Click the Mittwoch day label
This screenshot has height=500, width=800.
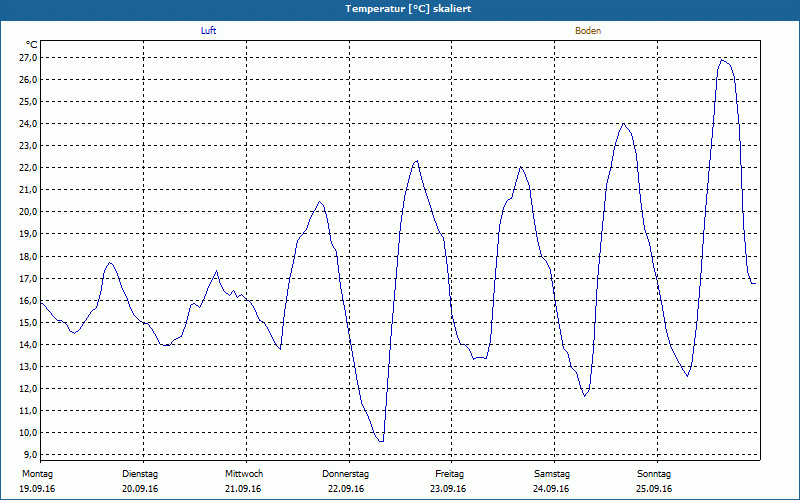pyautogui.click(x=244, y=474)
